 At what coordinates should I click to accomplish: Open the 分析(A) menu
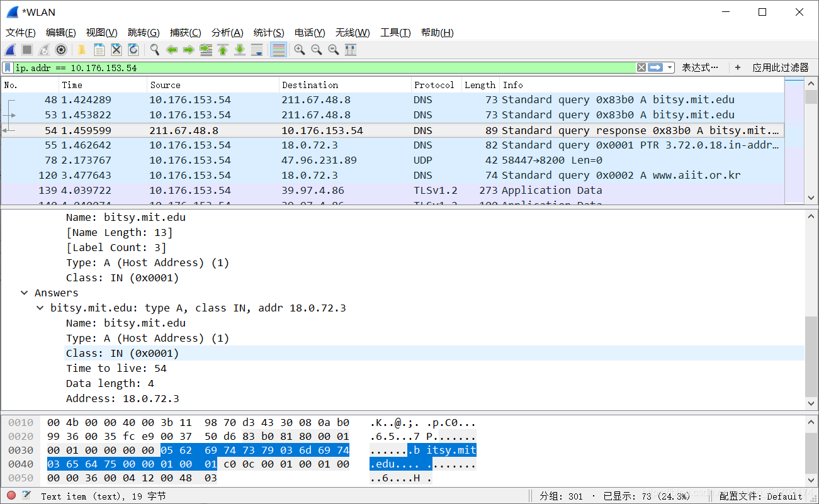227,33
